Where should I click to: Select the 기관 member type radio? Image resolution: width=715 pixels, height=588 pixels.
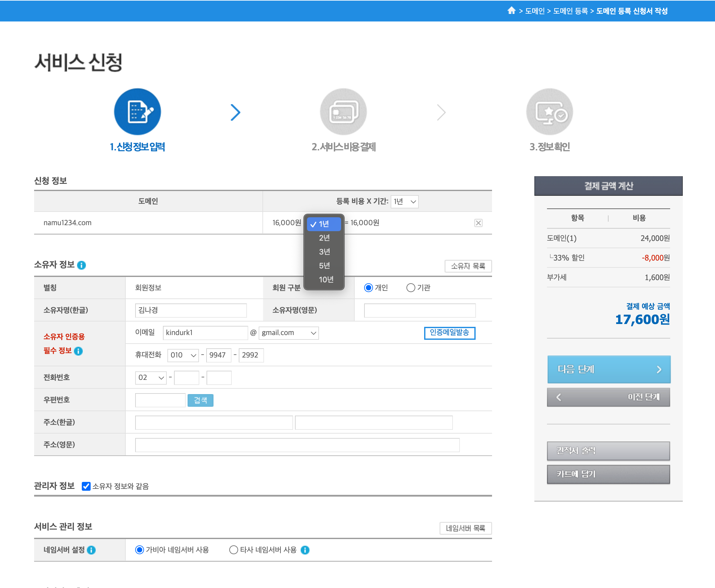pyautogui.click(x=411, y=288)
